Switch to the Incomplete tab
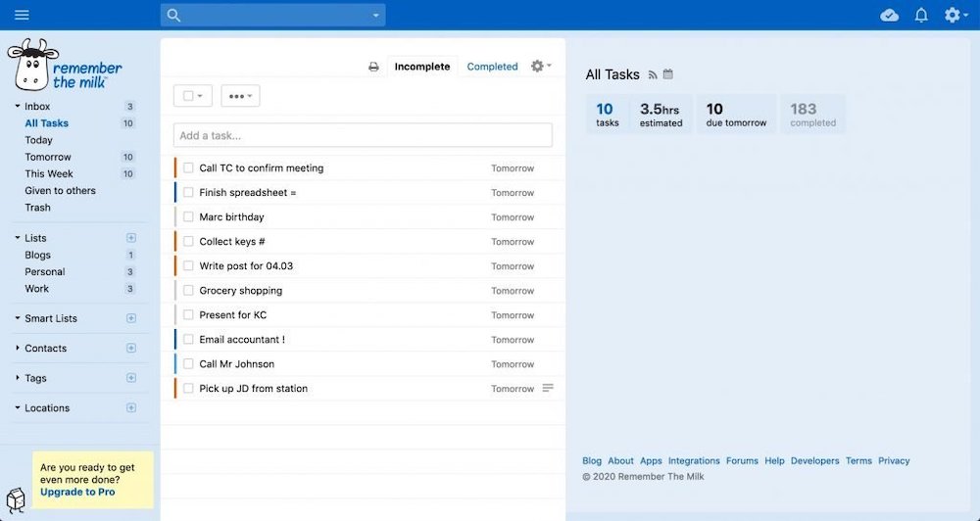The height and width of the screenshot is (521, 980). 422,67
